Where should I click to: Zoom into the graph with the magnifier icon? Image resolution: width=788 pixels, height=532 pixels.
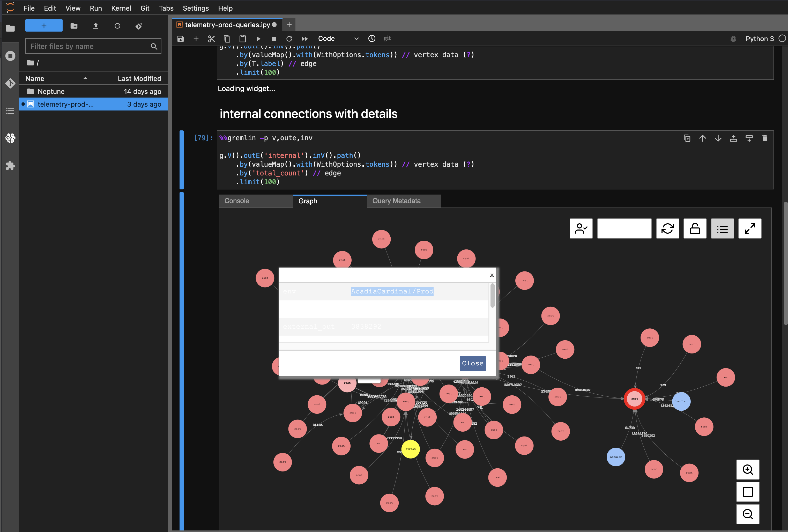[748, 470]
